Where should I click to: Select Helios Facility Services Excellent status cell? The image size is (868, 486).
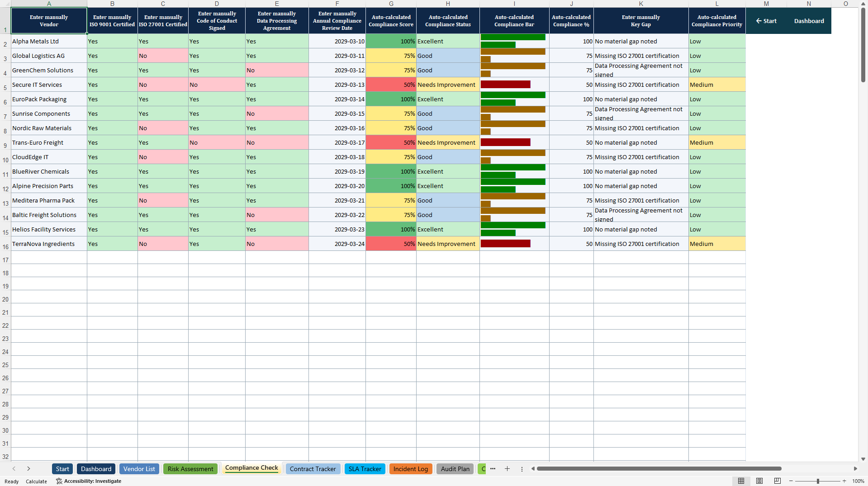(x=448, y=229)
